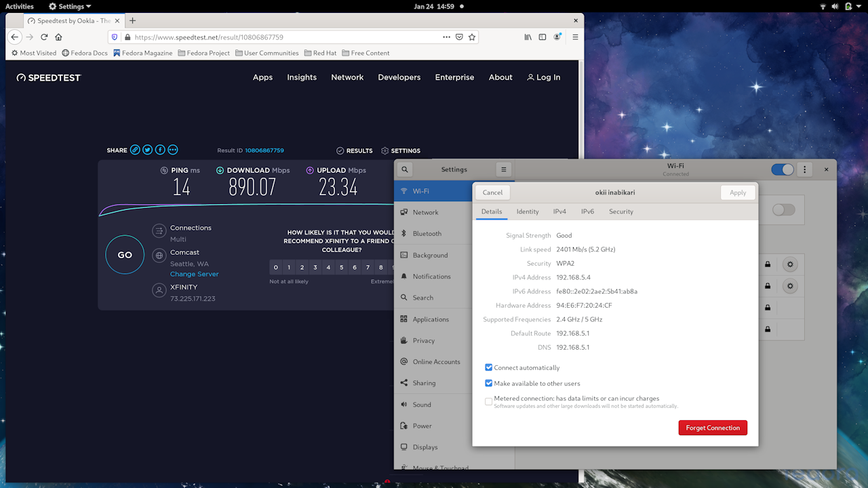The image size is (868, 488).
Task: Enable Metered connection checkbox
Action: pyautogui.click(x=488, y=401)
